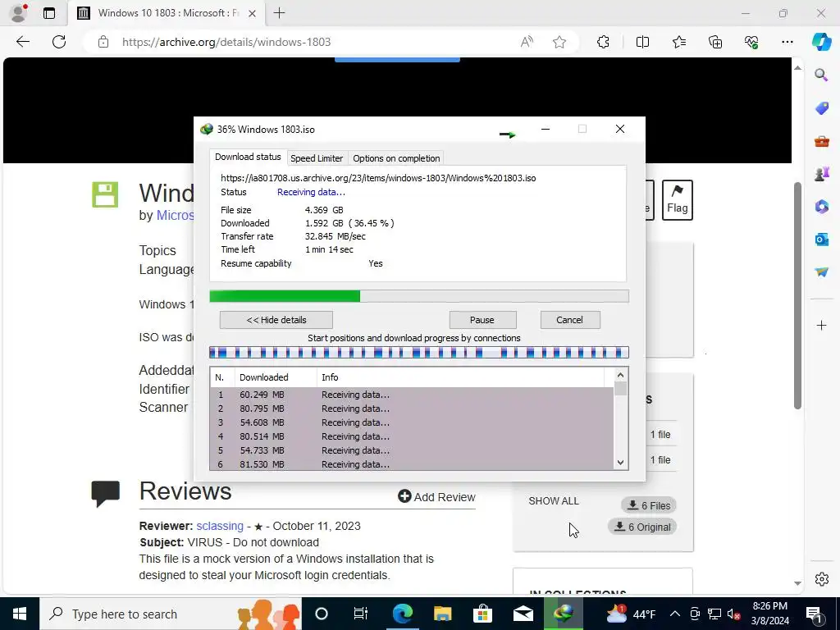Open the Edge Settings and more menu

point(787,42)
